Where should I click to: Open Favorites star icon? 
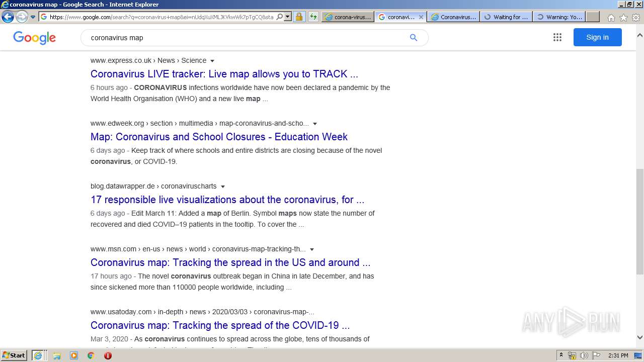[623, 17]
